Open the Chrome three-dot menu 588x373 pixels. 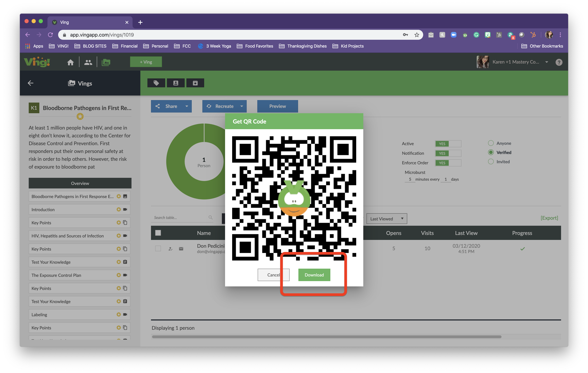pyautogui.click(x=560, y=35)
